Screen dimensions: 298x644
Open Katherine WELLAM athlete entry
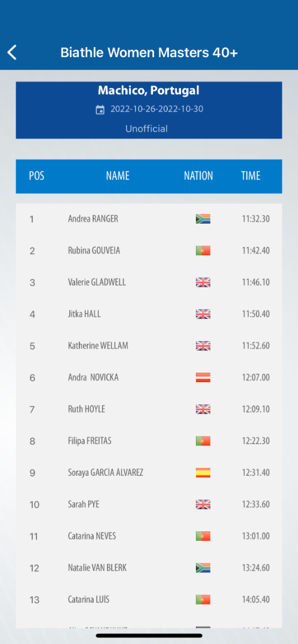pos(149,346)
